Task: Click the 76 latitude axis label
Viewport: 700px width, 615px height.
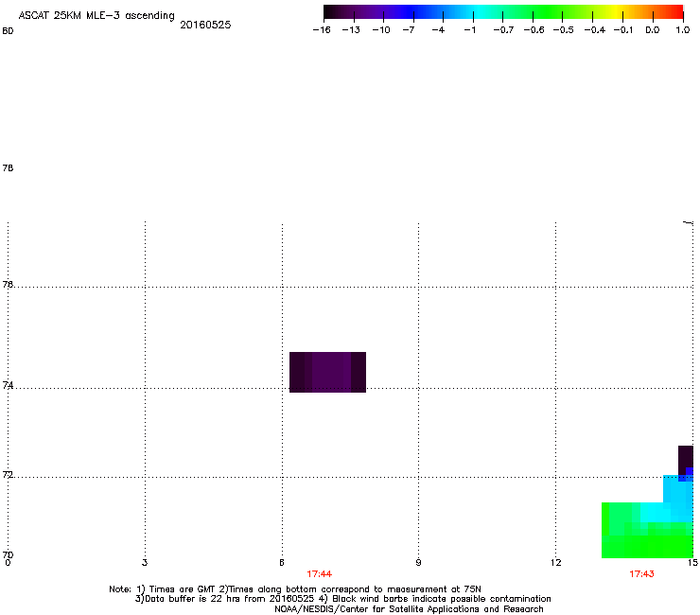Action: pyautogui.click(x=8, y=284)
